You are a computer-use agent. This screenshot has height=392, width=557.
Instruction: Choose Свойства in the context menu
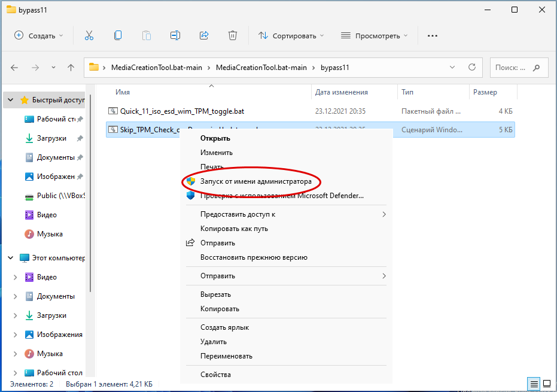pos(215,375)
